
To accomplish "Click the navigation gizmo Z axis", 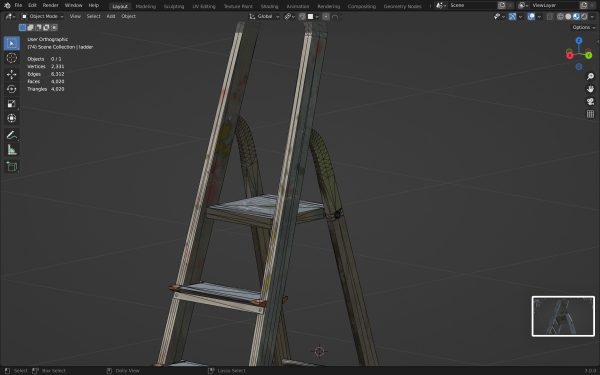I will 579,41.
